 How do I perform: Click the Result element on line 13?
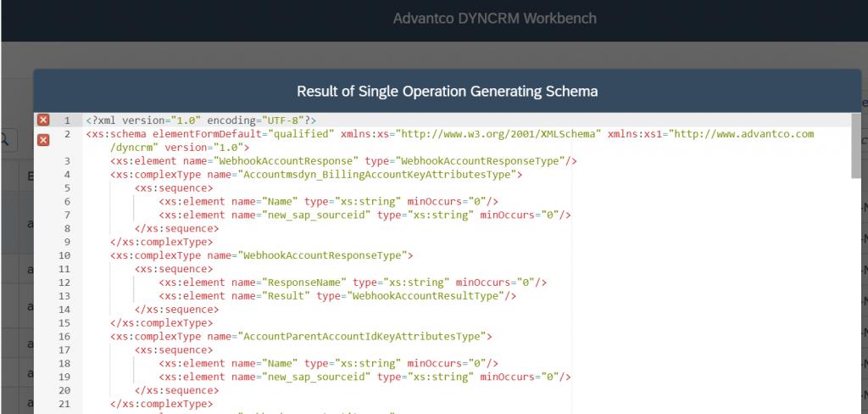tap(337, 296)
